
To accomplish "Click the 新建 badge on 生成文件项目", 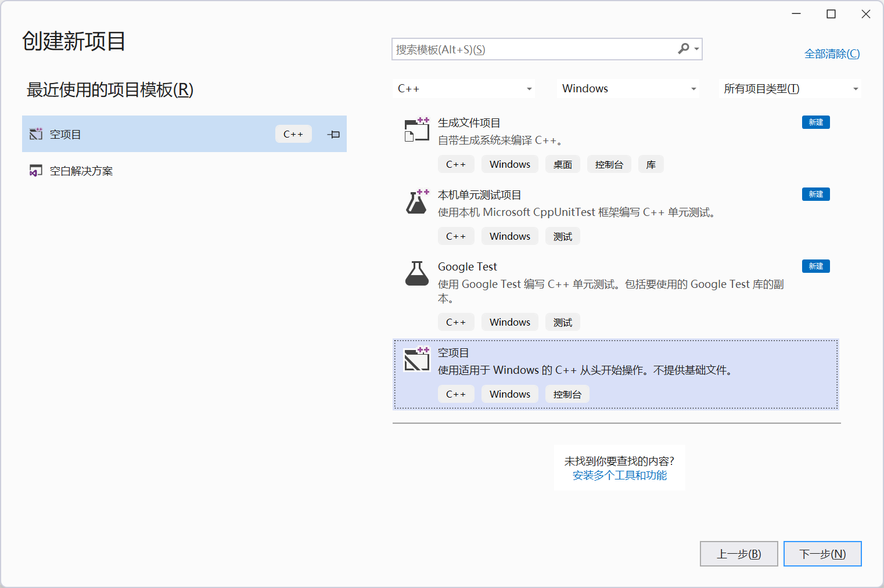I will [815, 122].
